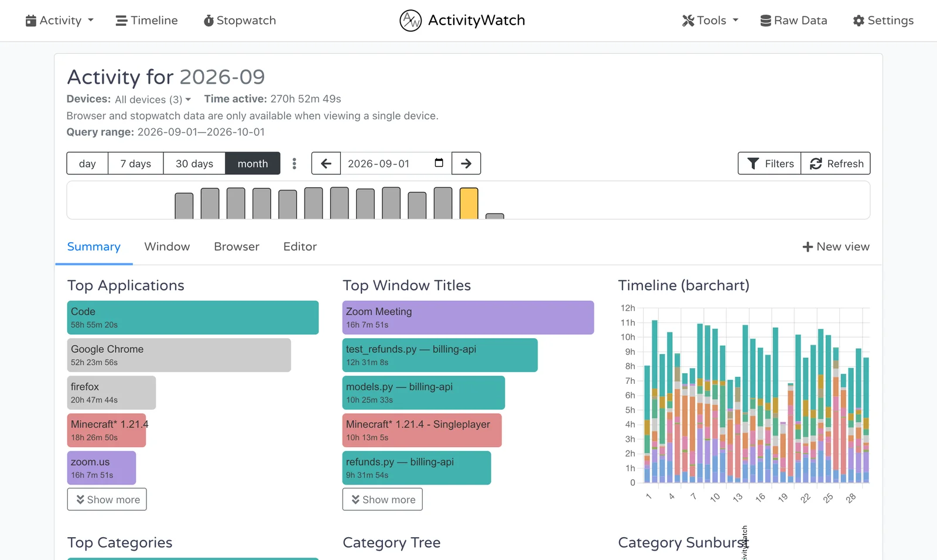
Task: Click Minecraft* 1.21.4 - Singleplayer title bar
Action: click(x=422, y=430)
